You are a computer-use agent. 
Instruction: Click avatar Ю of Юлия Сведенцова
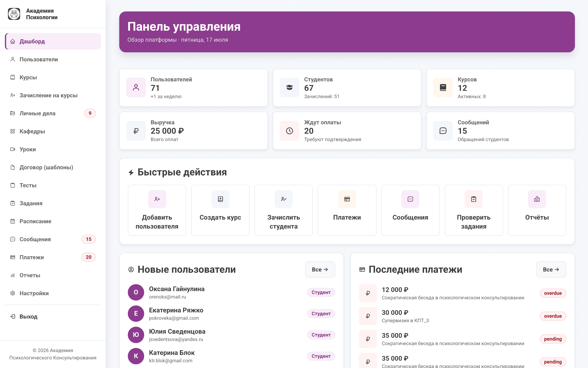pos(136,335)
